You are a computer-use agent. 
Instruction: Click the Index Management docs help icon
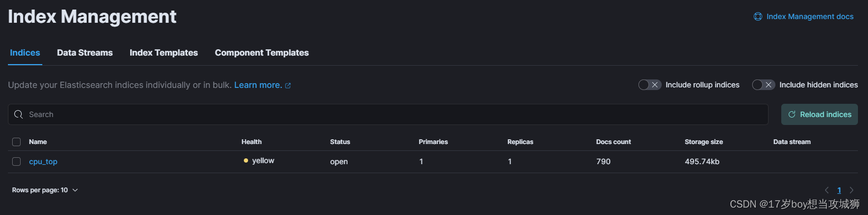tap(758, 16)
